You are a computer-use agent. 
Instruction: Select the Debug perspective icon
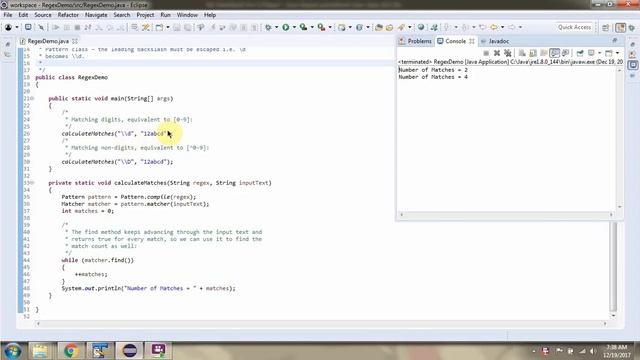(x=632, y=27)
